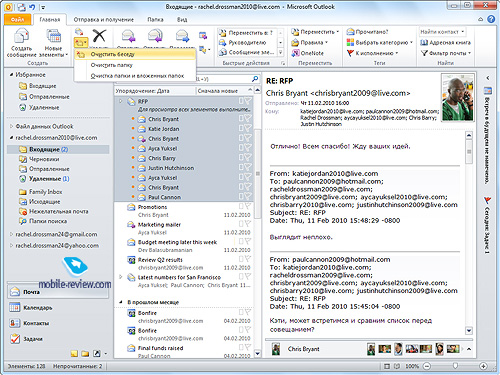Expand Файл данных Outlook tree node
Screen dimensions: 500x375
coord(11,126)
